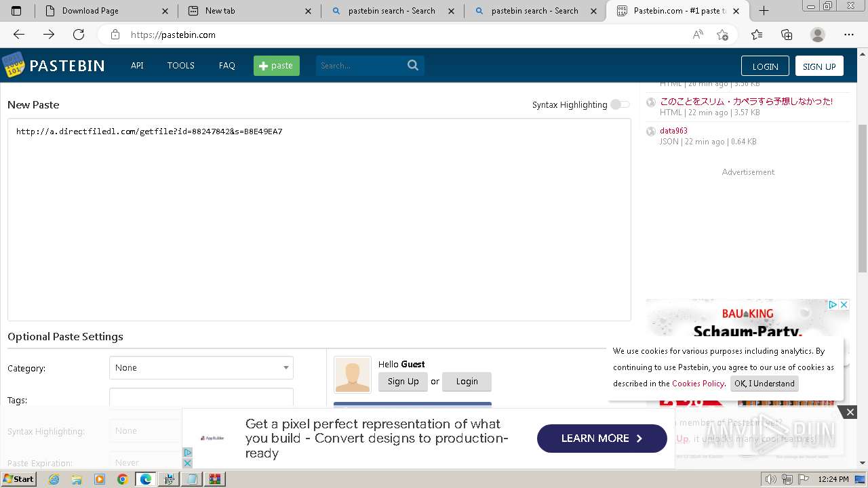Click the browser forward arrow
Screen dimensions: 868x488
tap(49, 35)
